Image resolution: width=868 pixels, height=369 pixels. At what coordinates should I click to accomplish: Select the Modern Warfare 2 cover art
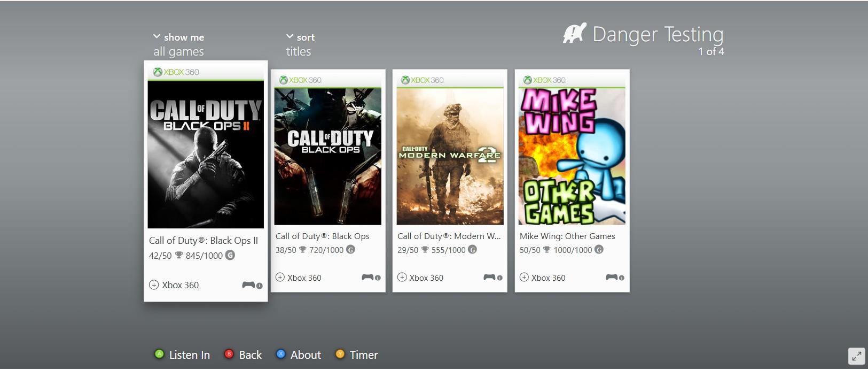pyautogui.click(x=450, y=157)
